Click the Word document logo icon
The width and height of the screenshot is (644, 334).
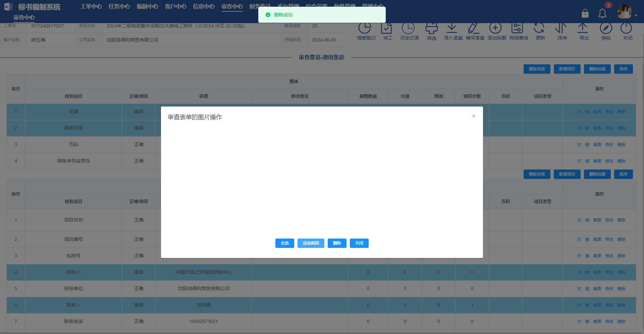8,7
